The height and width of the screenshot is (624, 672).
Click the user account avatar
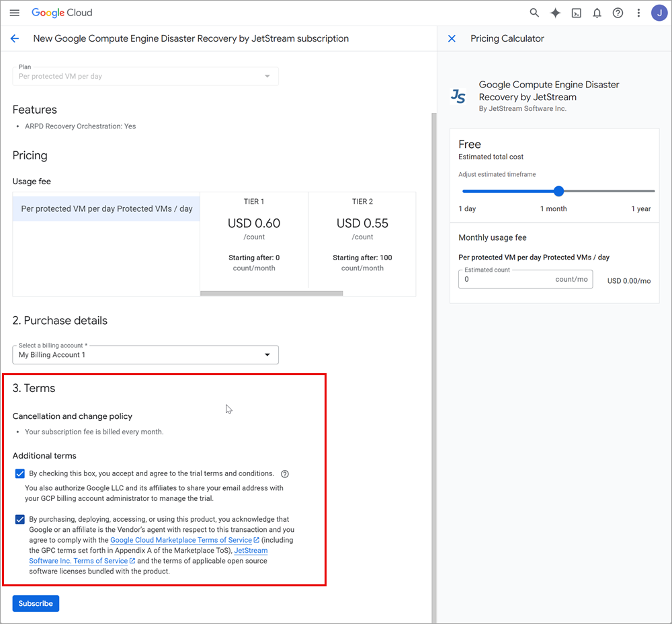pyautogui.click(x=659, y=13)
